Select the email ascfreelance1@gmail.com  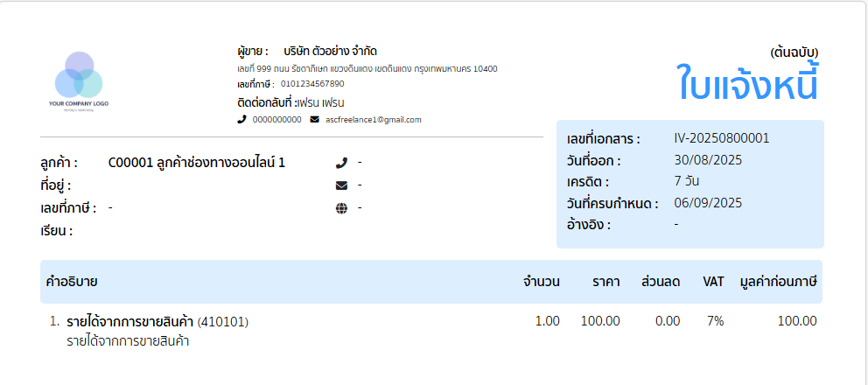coord(374,120)
